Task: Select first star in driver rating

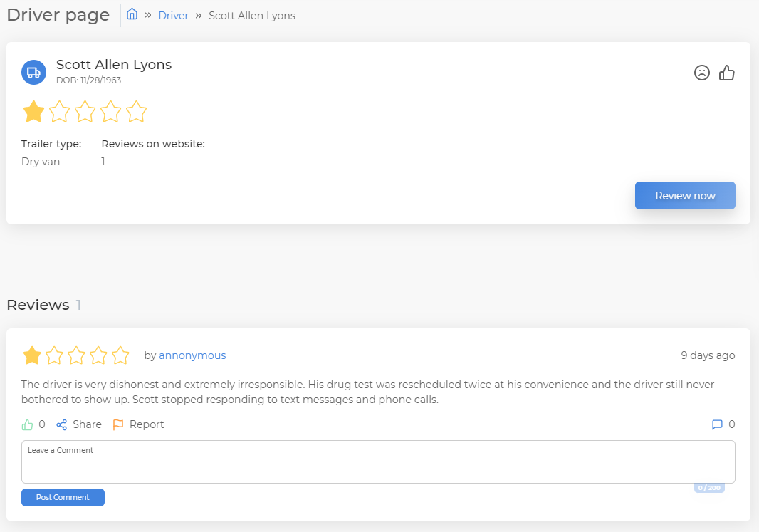Action: coord(33,112)
